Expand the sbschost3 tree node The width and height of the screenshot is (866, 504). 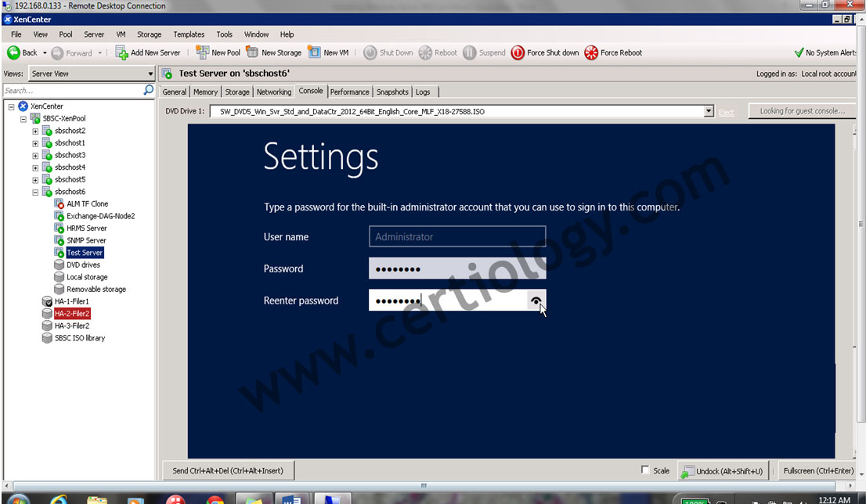point(35,156)
